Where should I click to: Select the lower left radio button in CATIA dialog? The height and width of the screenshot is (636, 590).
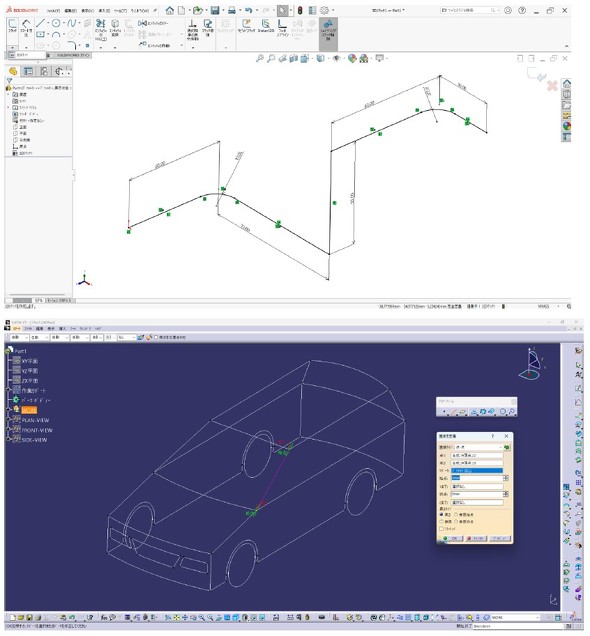tap(442, 521)
